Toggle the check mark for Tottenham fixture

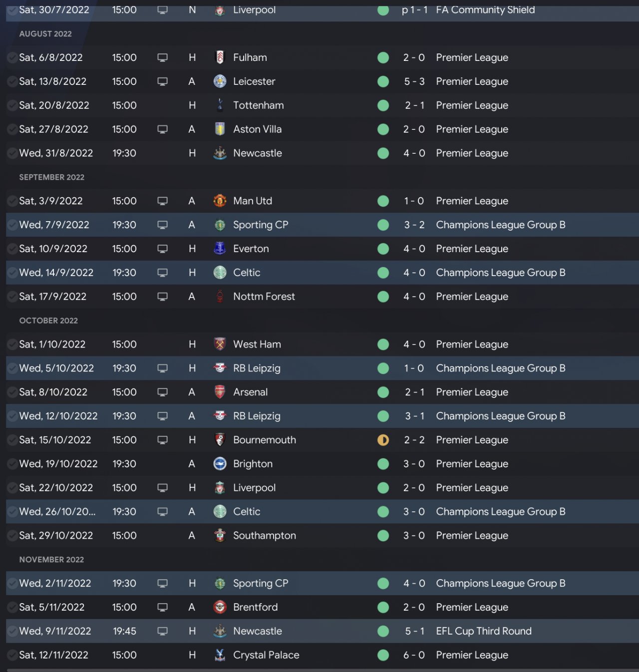click(12, 105)
